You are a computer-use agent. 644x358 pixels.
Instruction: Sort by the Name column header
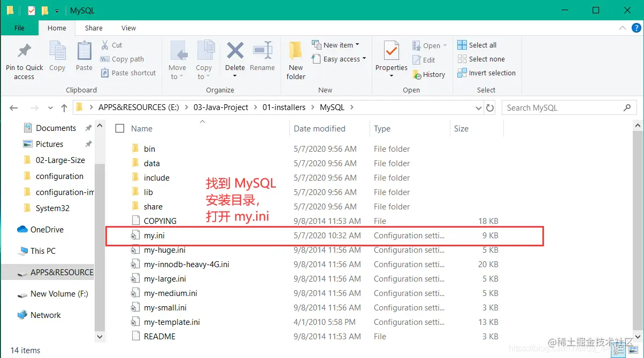[142, 128]
